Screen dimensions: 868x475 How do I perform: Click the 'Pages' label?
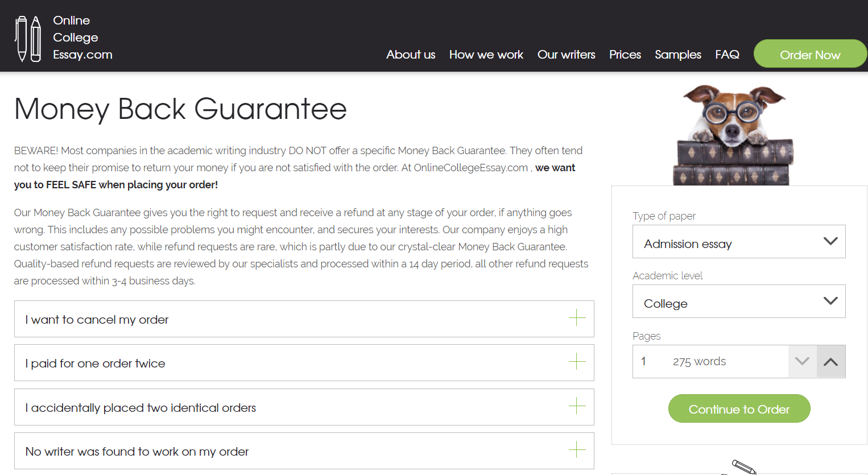646,336
